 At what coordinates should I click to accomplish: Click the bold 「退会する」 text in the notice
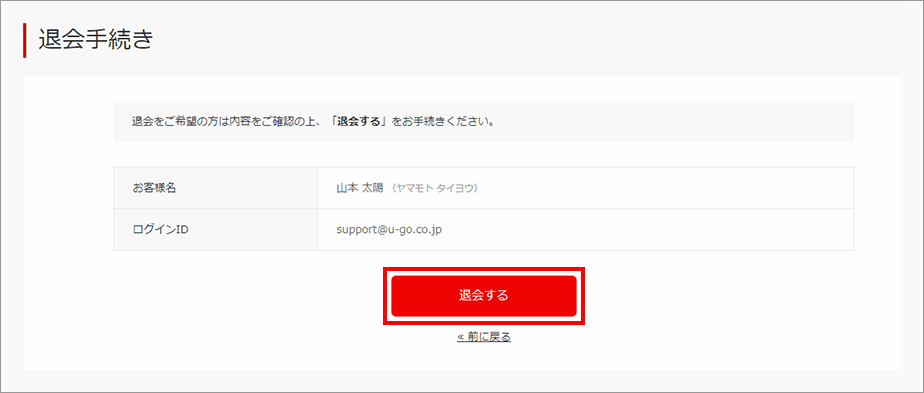[x=361, y=124]
